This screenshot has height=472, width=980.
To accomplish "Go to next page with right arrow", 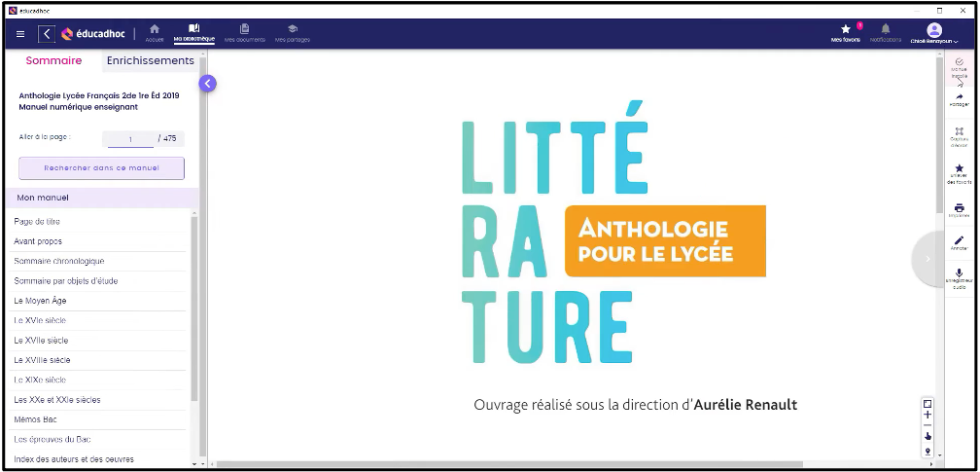I will [928, 259].
